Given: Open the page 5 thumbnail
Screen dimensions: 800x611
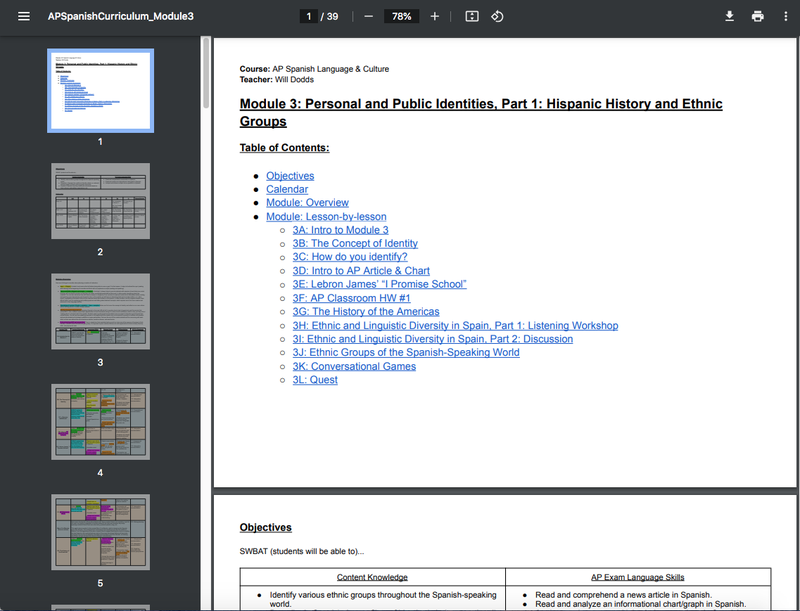Looking at the screenshot, I should [100, 531].
